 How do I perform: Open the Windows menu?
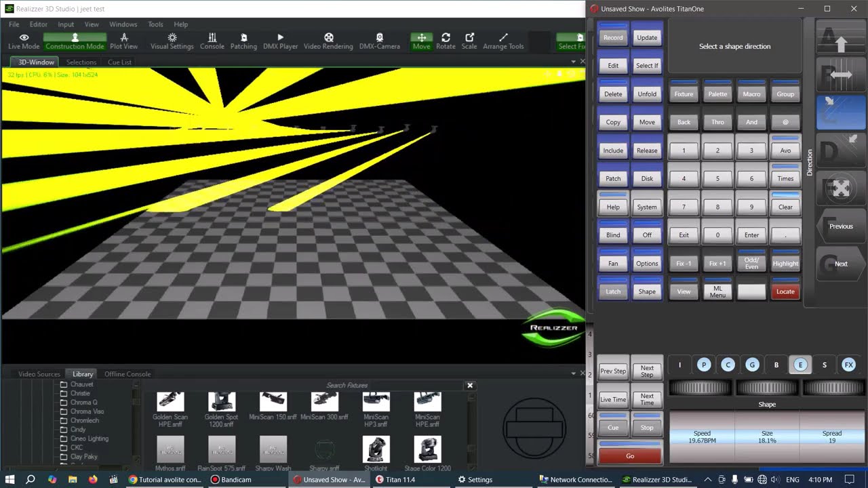(x=123, y=24)
